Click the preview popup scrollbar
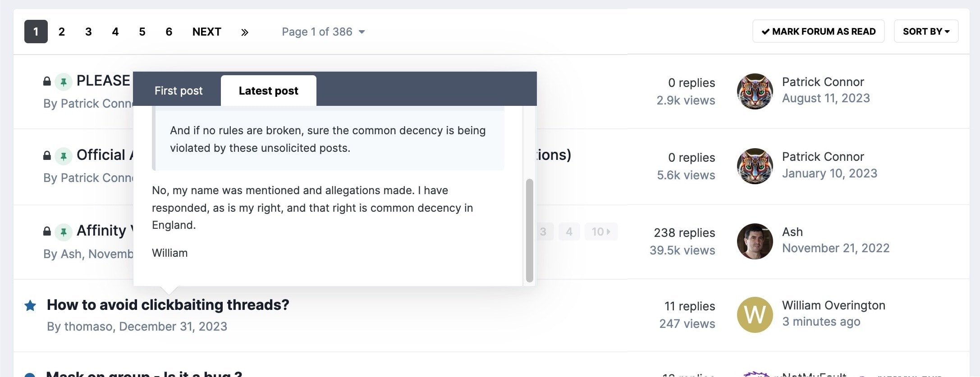This screenshot has width=980, height=377. tap(530, 231)
